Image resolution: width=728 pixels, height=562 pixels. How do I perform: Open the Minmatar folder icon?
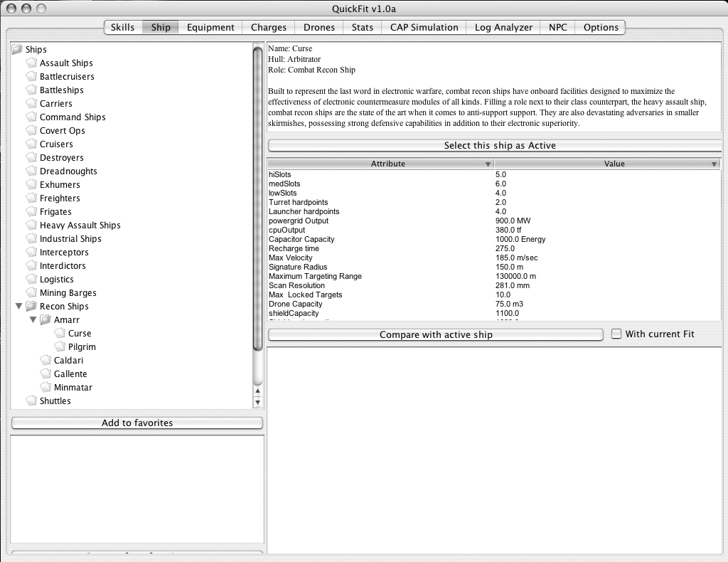(x=45, y=387)
